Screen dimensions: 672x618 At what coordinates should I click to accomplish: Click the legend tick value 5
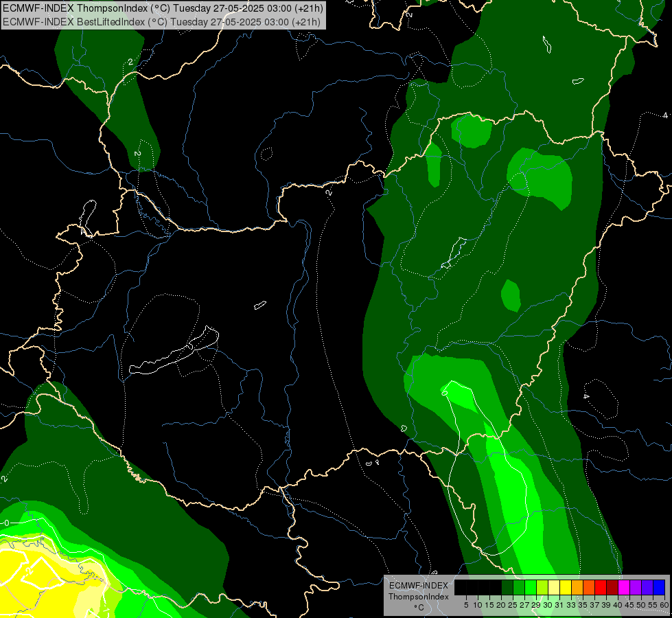point(466,605)
